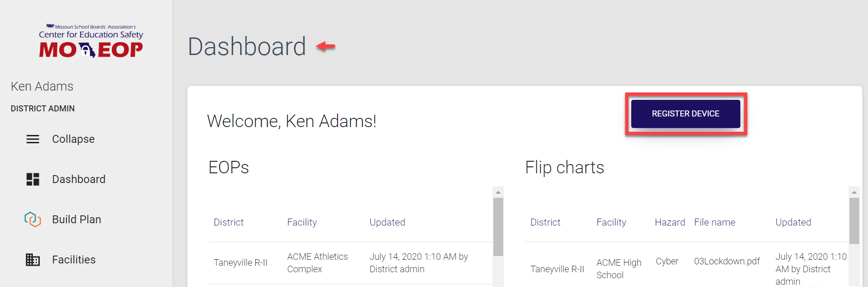Sort EOPs by Updated column header
The image size is (868, 287).
coord(387,222)
